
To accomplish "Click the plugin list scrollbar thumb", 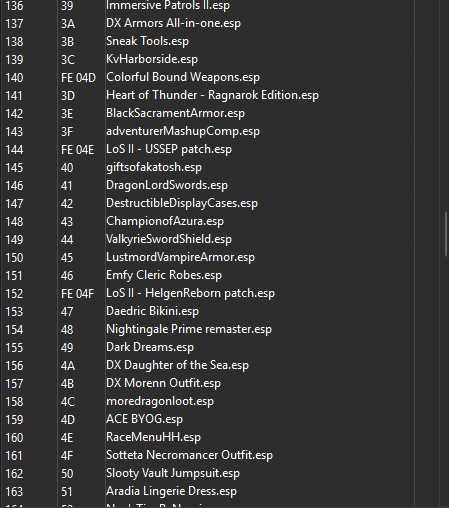I will [x=446, y=234].
